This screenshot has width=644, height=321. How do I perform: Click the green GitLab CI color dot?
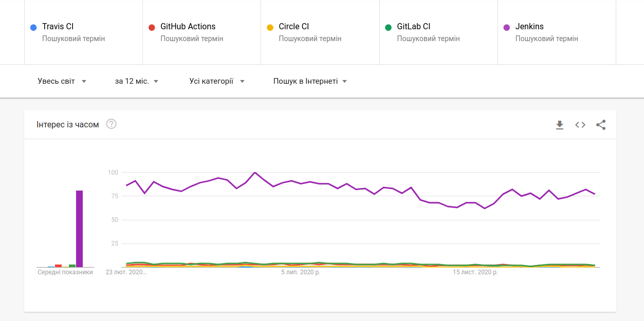(x=389, y=27)
